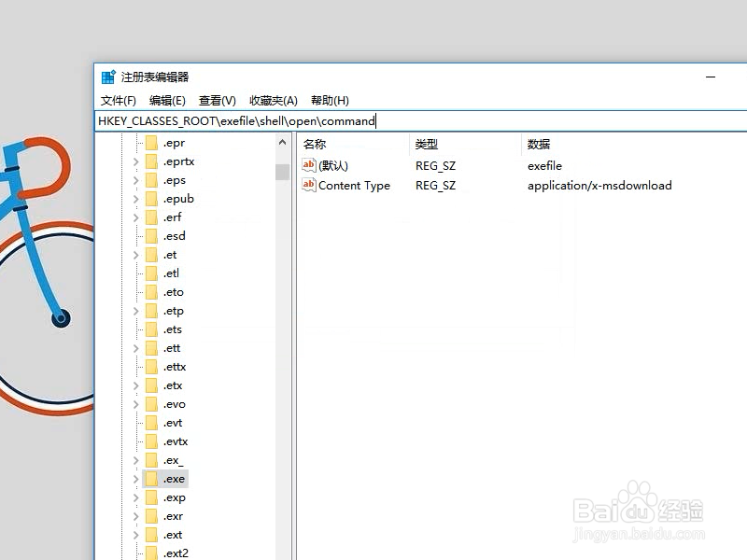This screenshot has width=747, height=560.
Task: Expand the .epub key
Action: 135,199
